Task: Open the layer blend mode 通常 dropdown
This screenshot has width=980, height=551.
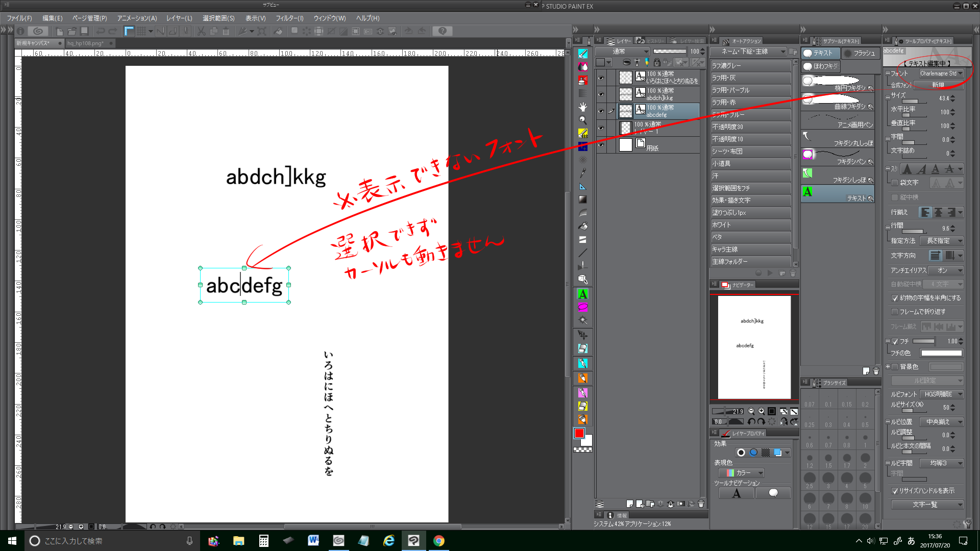Action: (622, 52)
